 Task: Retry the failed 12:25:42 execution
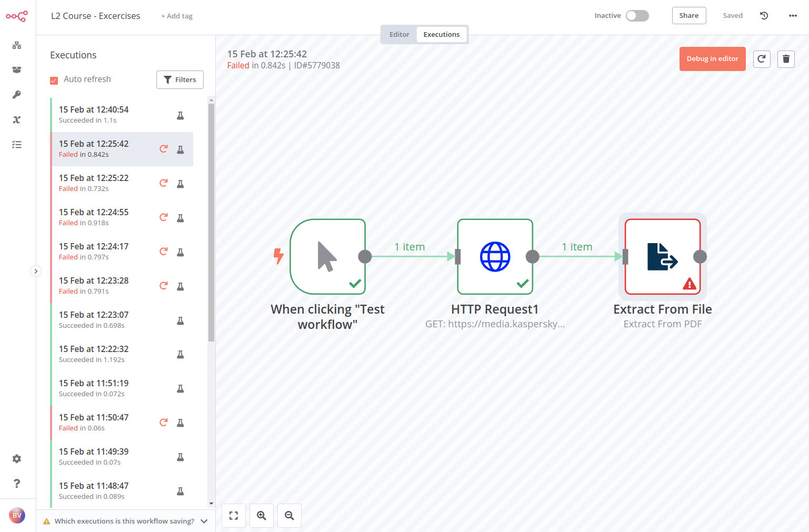click(163, 149)
